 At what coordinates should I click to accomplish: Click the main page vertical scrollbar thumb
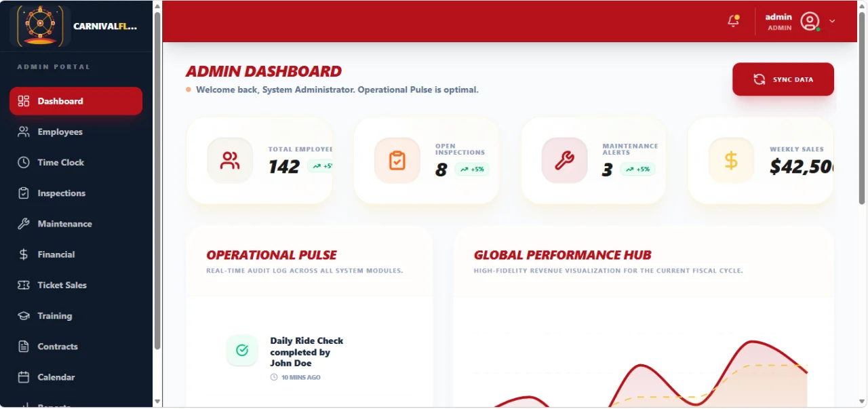click(863, 109)
